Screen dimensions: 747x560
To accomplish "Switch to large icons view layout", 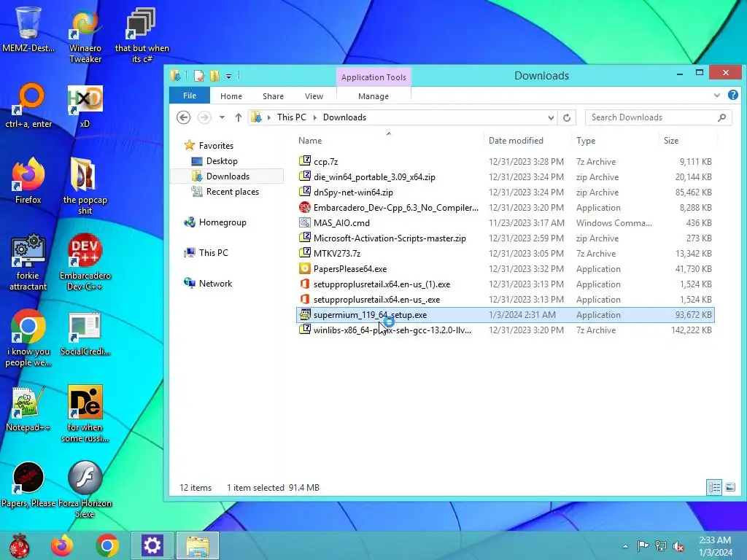I will coord(729,487).
